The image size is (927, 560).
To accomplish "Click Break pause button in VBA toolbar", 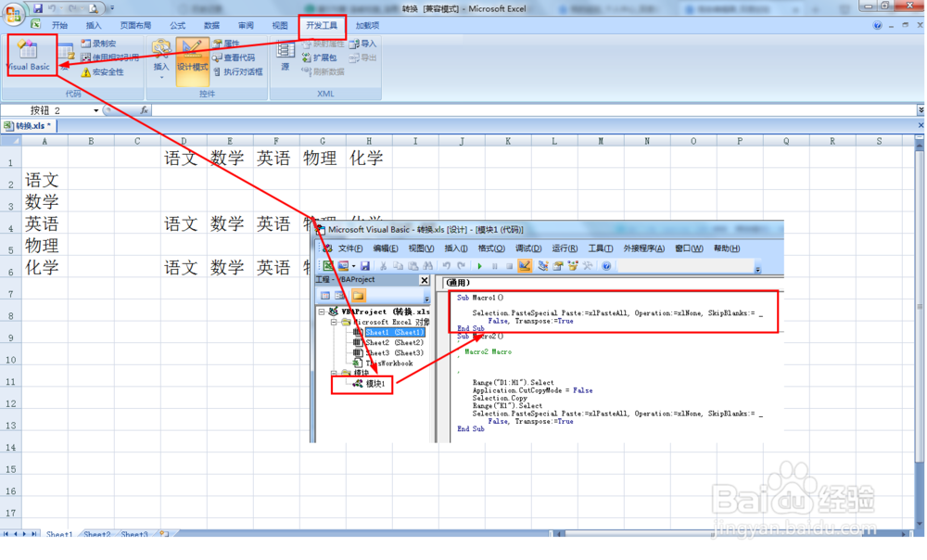I will (494, 266).
